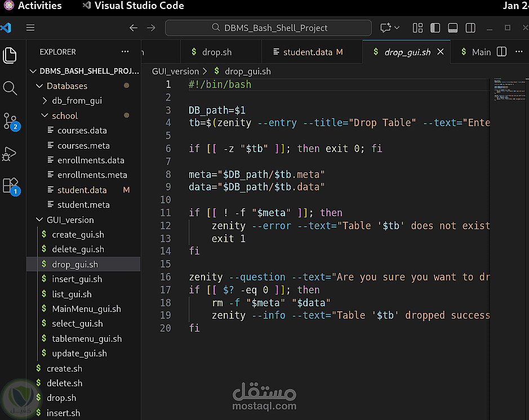Click the hamburger application menu icon
The height and width of the screenshot is (420, 529).
point(30,28)
